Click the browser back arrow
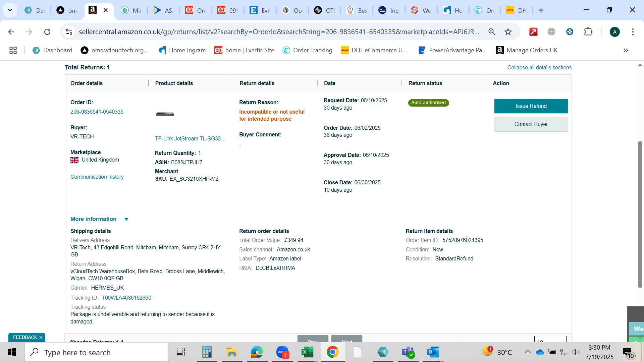The width and height of the screenshot is (644, 362). coord(11,32)
